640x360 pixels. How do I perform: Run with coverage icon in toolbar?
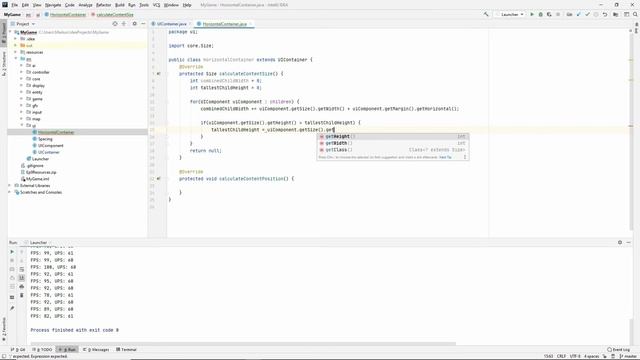pos(549,14)
